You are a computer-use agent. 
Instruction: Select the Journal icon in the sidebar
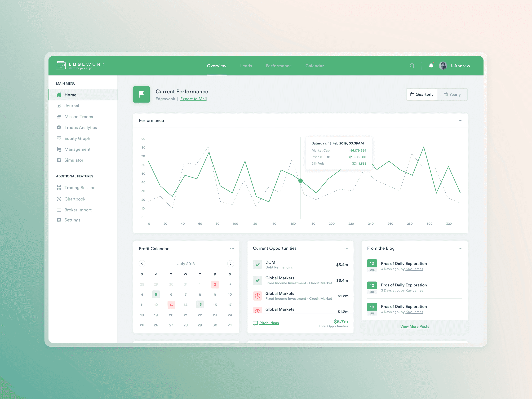pos(59,106)
